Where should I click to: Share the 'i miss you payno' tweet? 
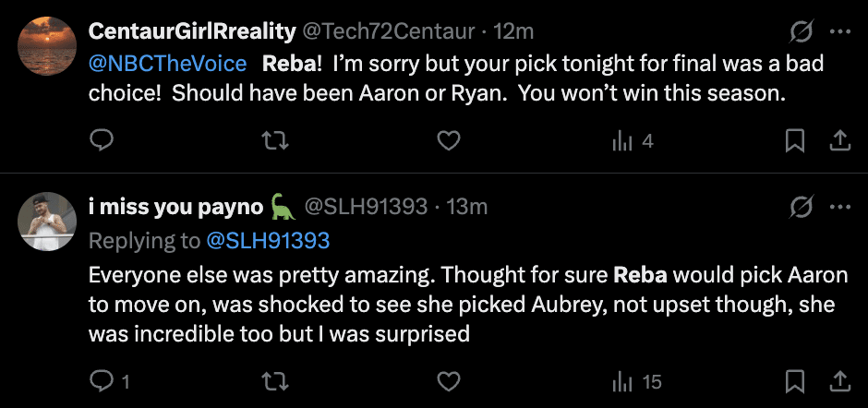coord(840,380)
